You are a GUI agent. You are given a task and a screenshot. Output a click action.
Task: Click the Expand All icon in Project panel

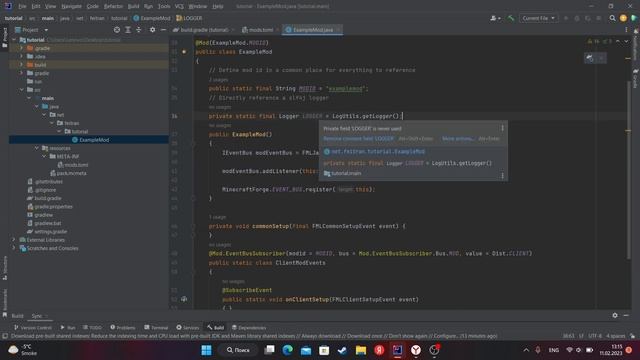tap(128, 30)
